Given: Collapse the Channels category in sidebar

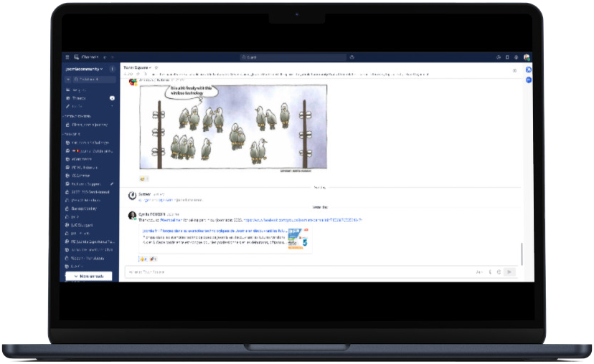Looking at the screenshot, I should (72, 134).
